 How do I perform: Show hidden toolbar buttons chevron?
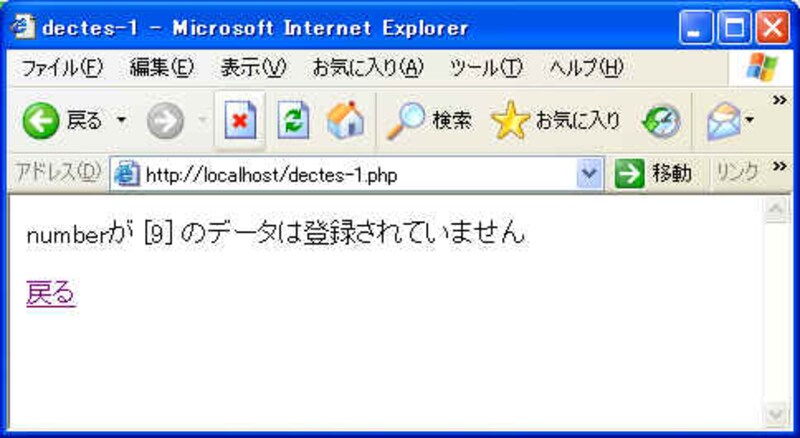point(780,101)
